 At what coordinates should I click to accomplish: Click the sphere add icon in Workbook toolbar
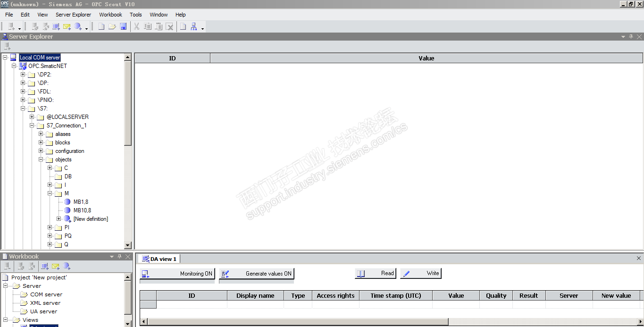67,267
